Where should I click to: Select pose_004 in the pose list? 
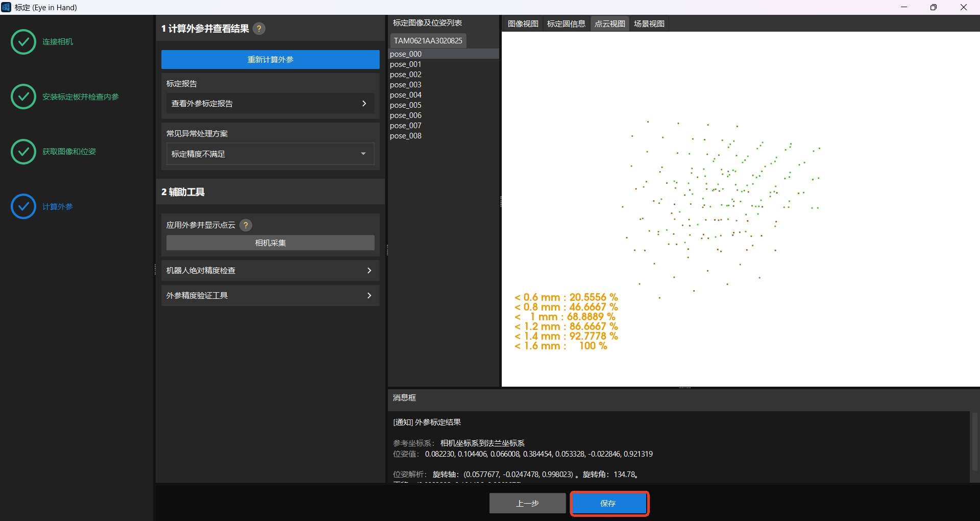[406, 95]
